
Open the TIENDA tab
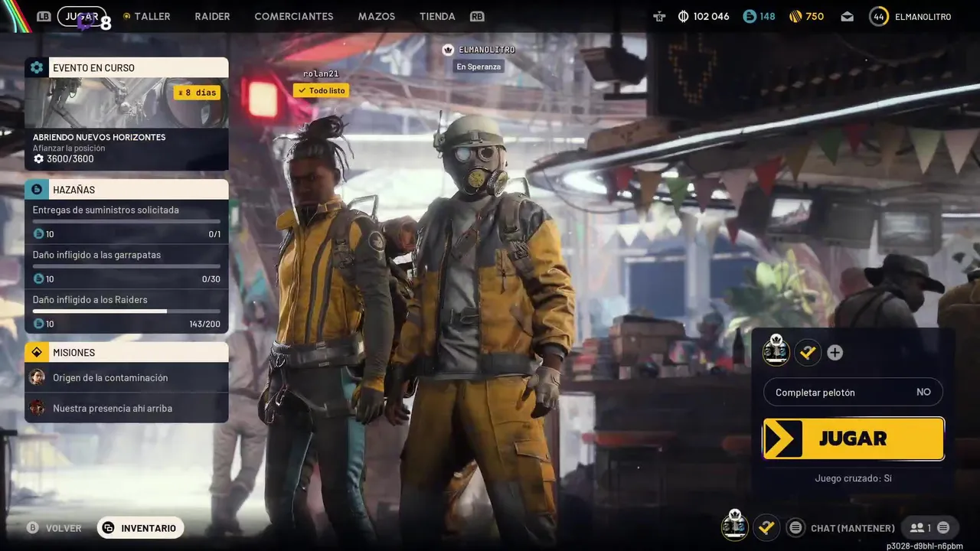coord(437,16)
